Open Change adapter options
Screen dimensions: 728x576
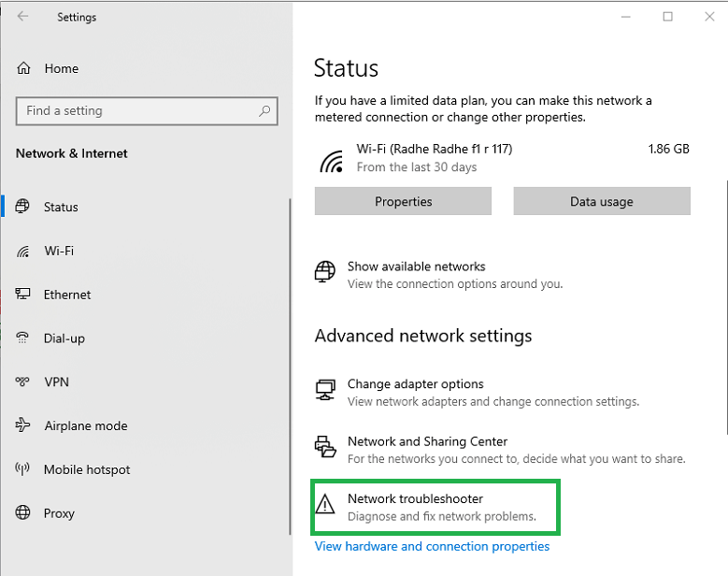click(x=416, y=383)
